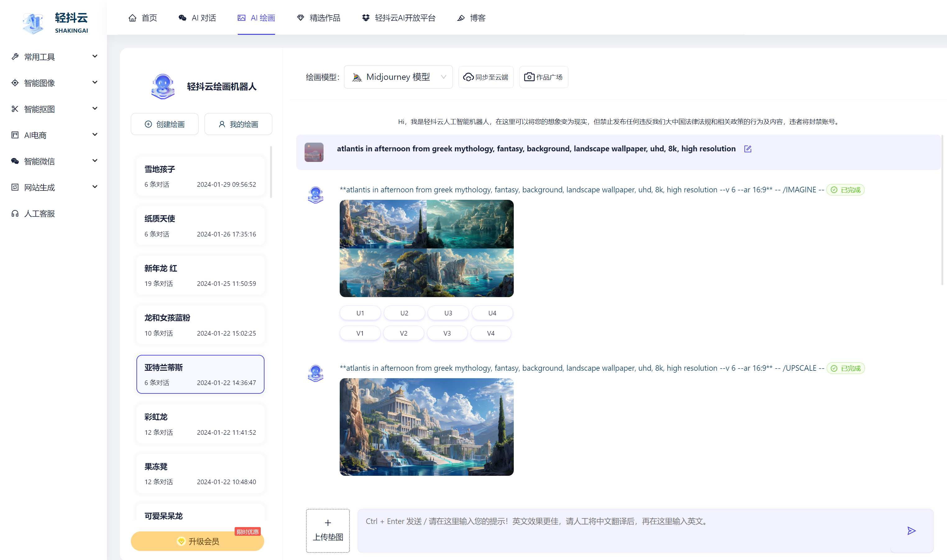Click the scissors icon for 智能抠图
Viewport: 947px width, 560px height.
15,109
